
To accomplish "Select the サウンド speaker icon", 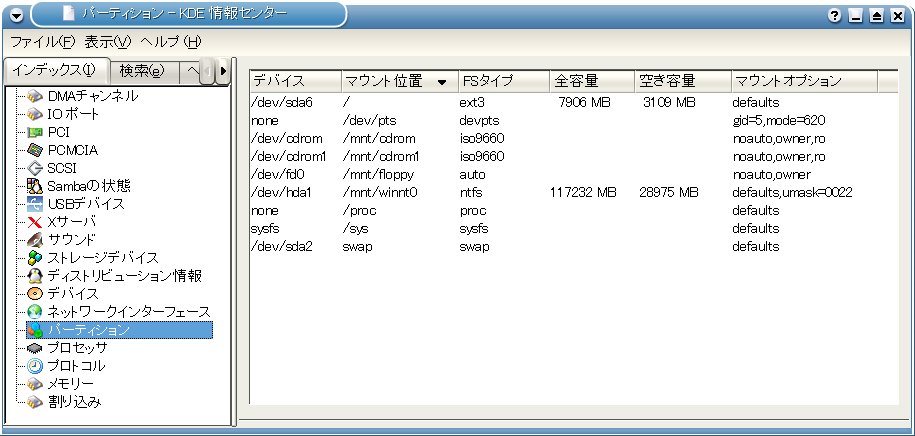I will [35, 240].
